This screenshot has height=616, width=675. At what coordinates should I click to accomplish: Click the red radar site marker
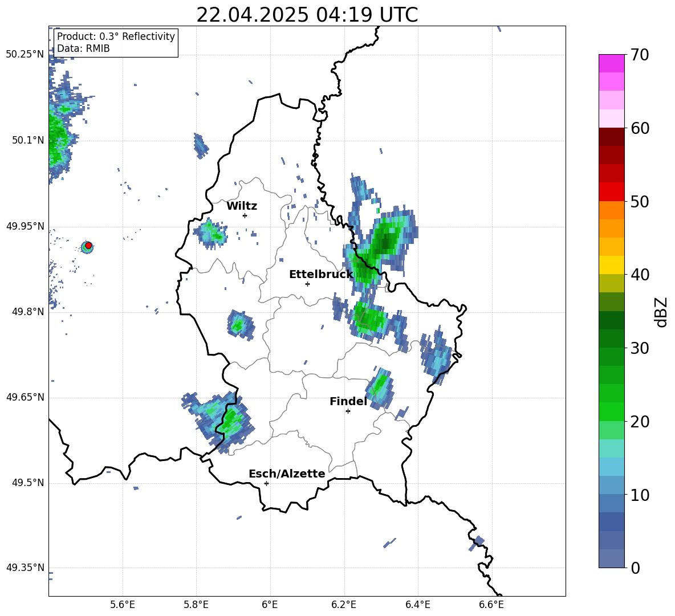coord(88,246)
